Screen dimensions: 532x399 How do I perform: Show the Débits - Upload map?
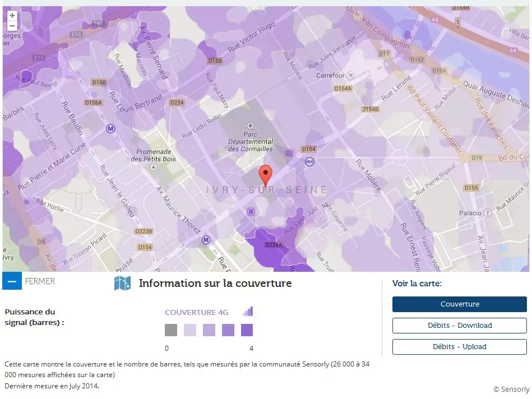tap(459, 347)
